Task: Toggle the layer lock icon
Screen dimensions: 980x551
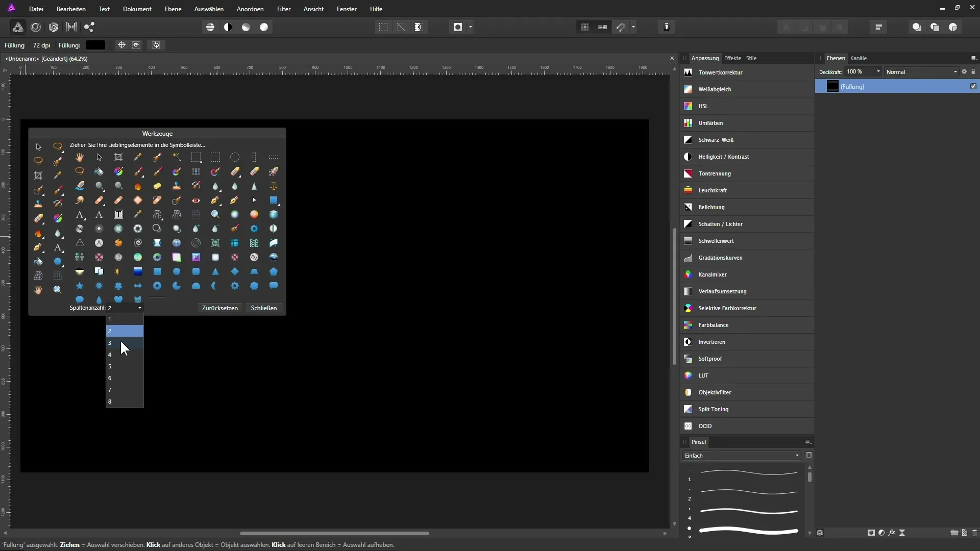Action: coord(973,72)
